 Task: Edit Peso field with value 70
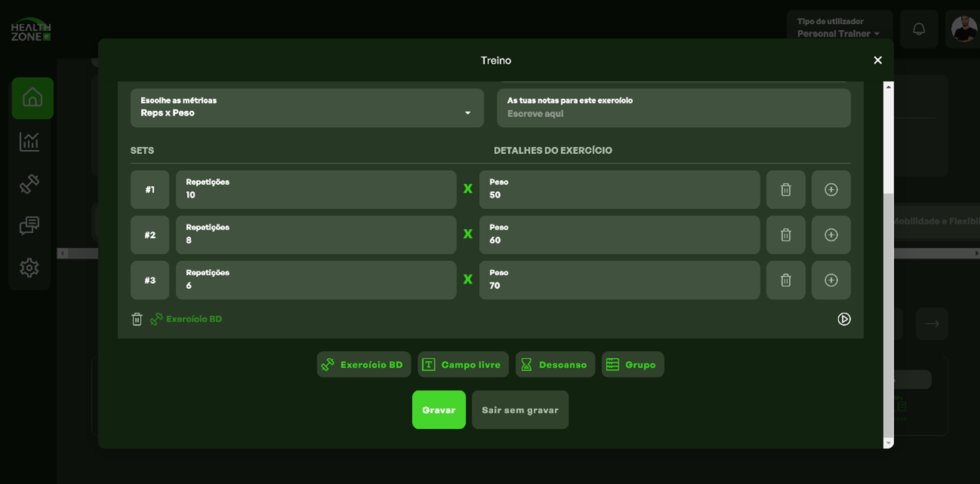tap(619, 280)
